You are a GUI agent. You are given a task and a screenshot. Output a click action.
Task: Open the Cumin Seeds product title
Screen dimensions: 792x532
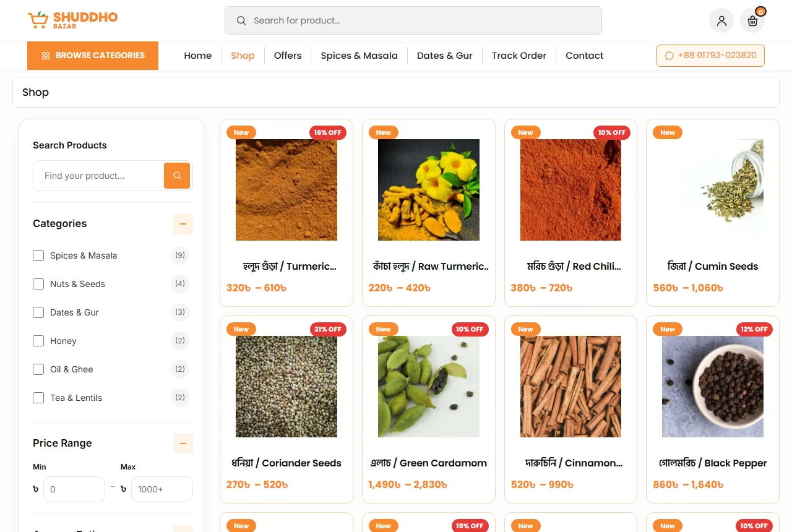tap(713, 267)
